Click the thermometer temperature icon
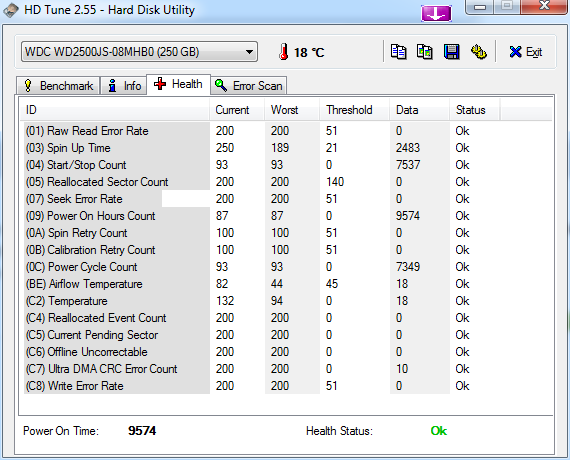570x460 pixels. click(284, 52)
